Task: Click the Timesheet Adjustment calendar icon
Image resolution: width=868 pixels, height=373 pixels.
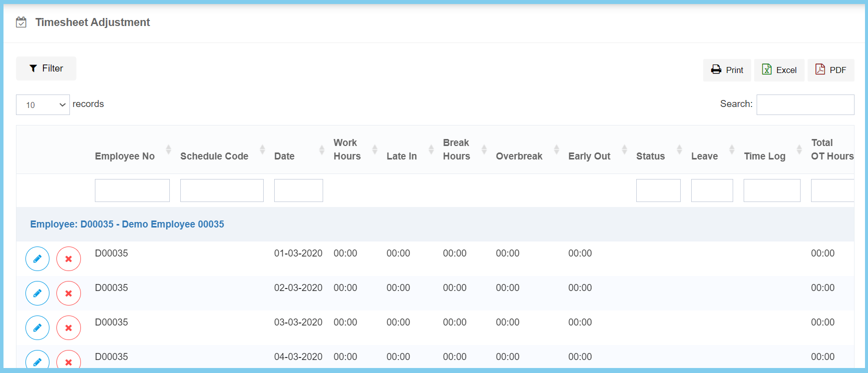Action: pos(21,22)
